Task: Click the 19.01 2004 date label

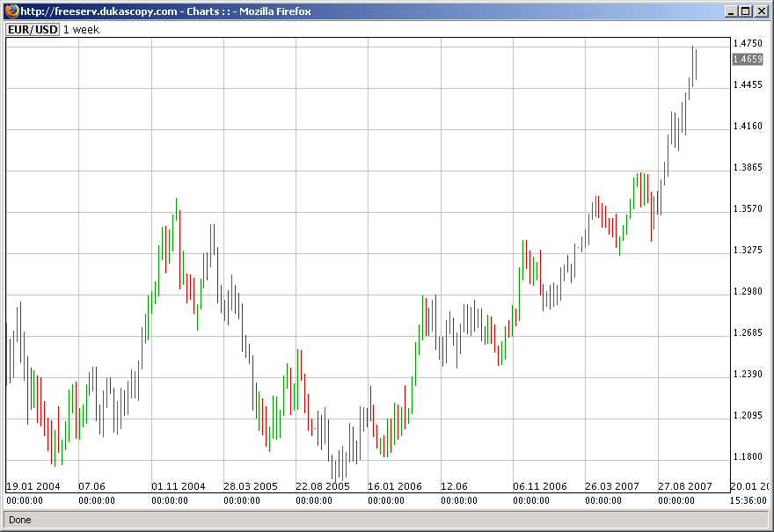Action: pos(33,486)
